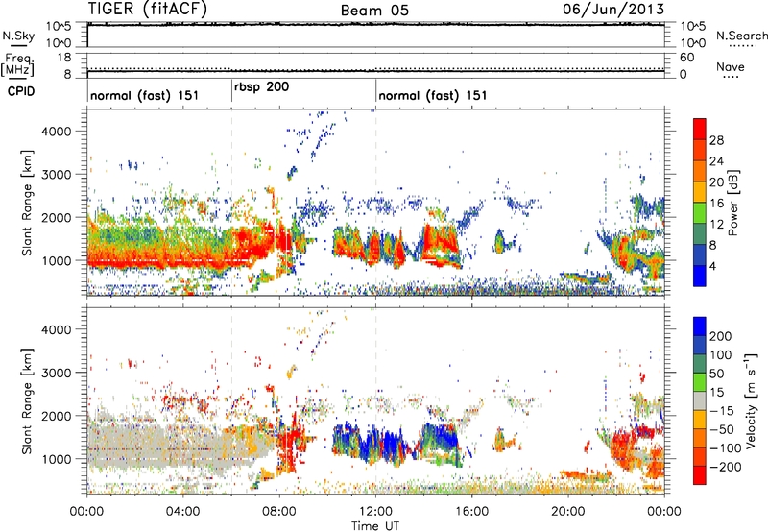The width and height of the screenshot is (768, 532).
Task: Click the '18' frequency axis tick
Action: coord(64,58)
